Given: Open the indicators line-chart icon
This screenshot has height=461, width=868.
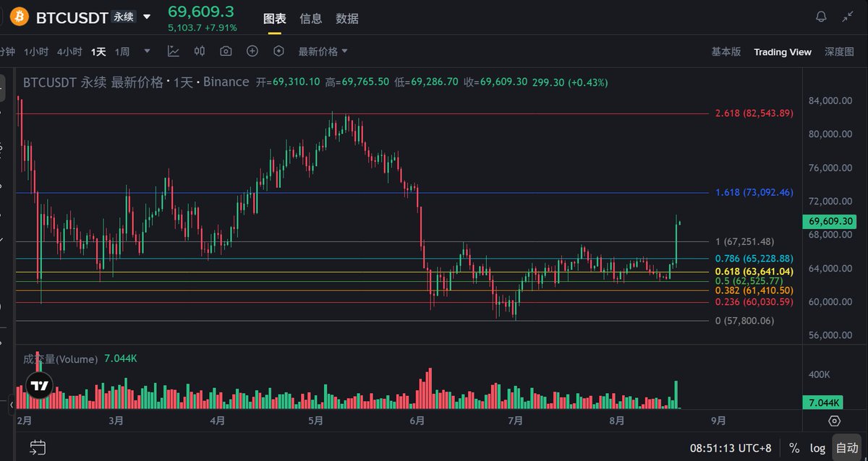Looking at the screenshot, I should click(x=174, y=51).
